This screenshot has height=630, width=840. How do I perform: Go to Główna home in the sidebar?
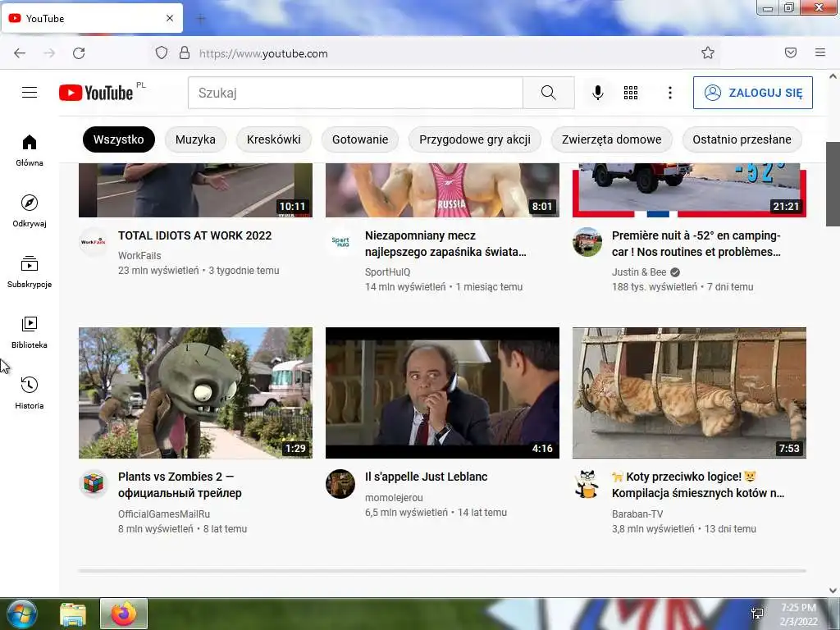30,151
